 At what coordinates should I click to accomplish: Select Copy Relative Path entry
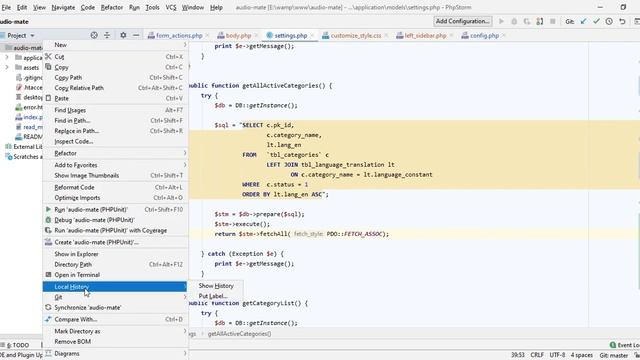click(x=115, y=88)
